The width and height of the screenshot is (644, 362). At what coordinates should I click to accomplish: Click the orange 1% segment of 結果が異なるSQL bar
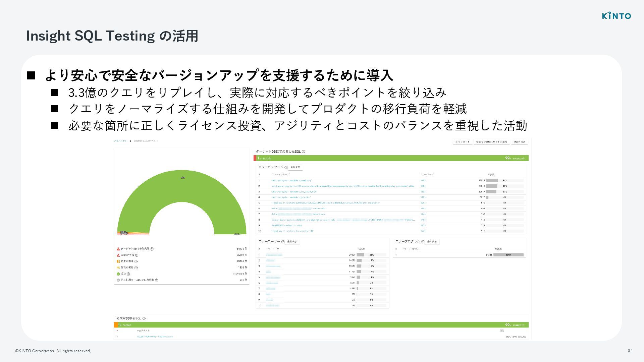115,325
